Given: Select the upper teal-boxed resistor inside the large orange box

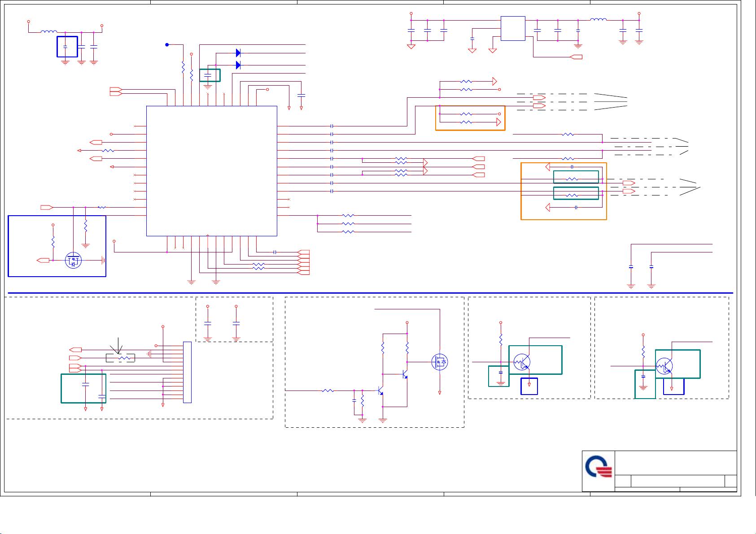Looking at the screenshot, I should [572, 179].
